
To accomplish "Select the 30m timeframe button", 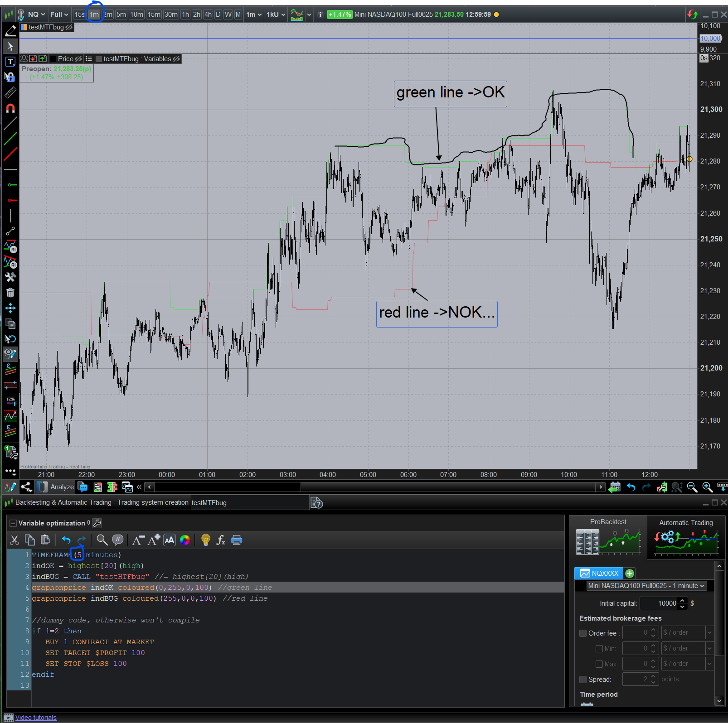I will point(171,14).
